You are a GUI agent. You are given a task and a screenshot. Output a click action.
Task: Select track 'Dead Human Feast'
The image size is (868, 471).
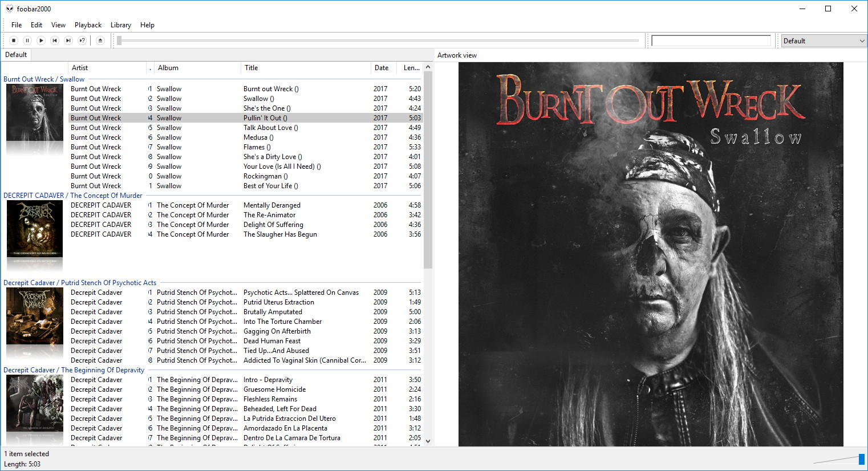pyautogui.click(x=245, y=341)
